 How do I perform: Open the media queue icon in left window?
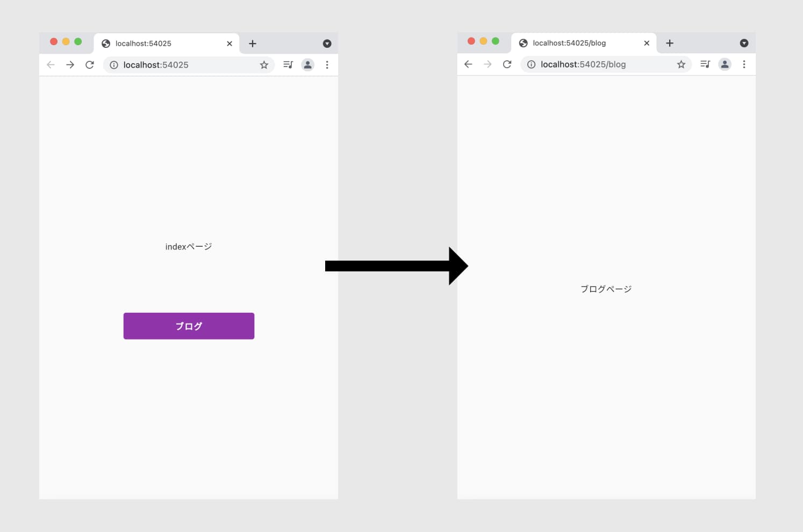click(288, 64)
